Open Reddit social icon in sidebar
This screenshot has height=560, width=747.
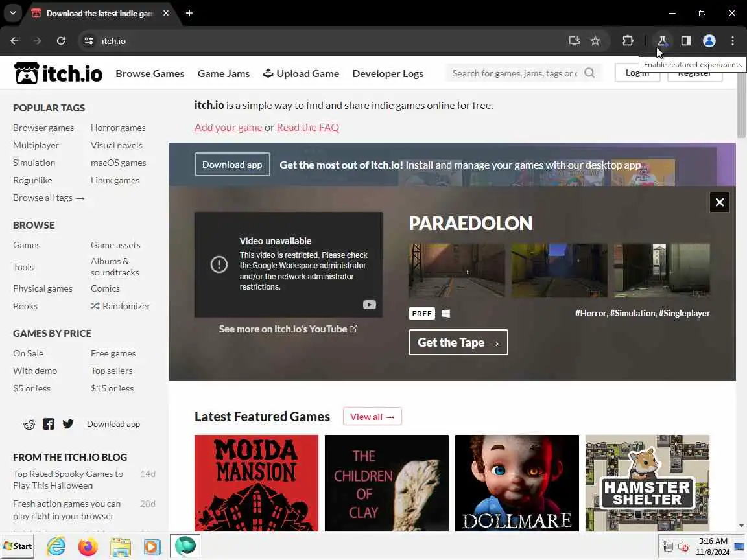pos(29,425)
